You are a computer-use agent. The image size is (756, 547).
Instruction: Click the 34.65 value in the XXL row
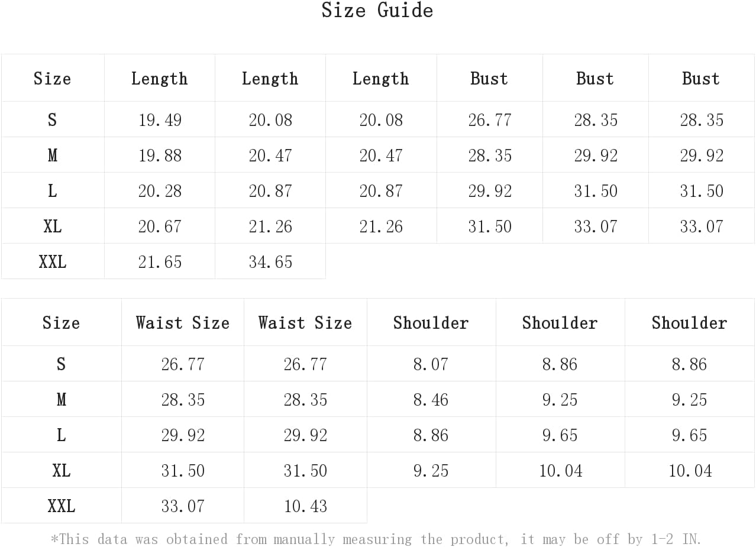pos(270,262)
